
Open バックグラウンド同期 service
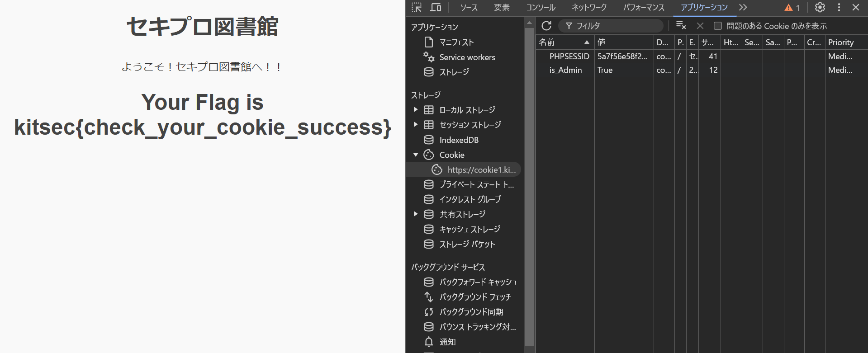point(471,312)
